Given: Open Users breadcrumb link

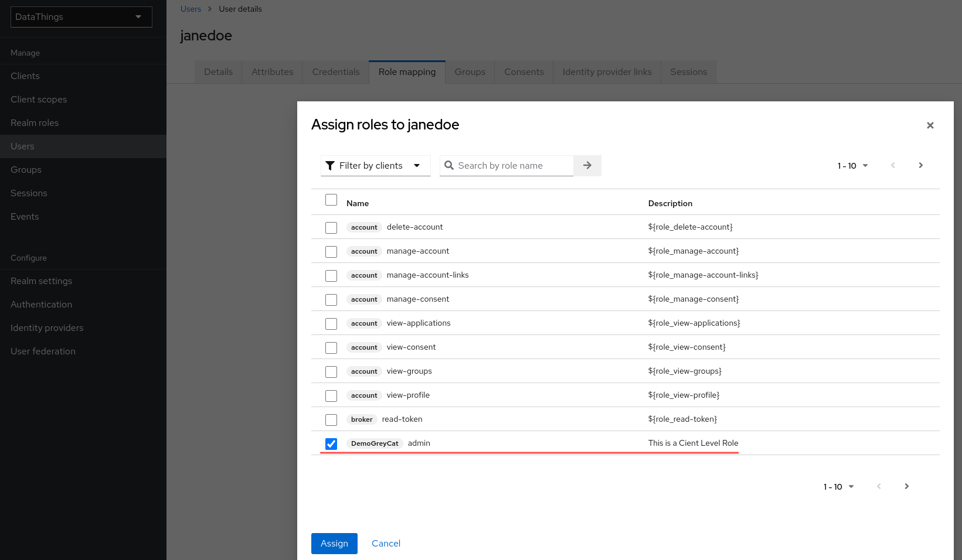Looking at the screenshot, I should click(x=191, y=9).
